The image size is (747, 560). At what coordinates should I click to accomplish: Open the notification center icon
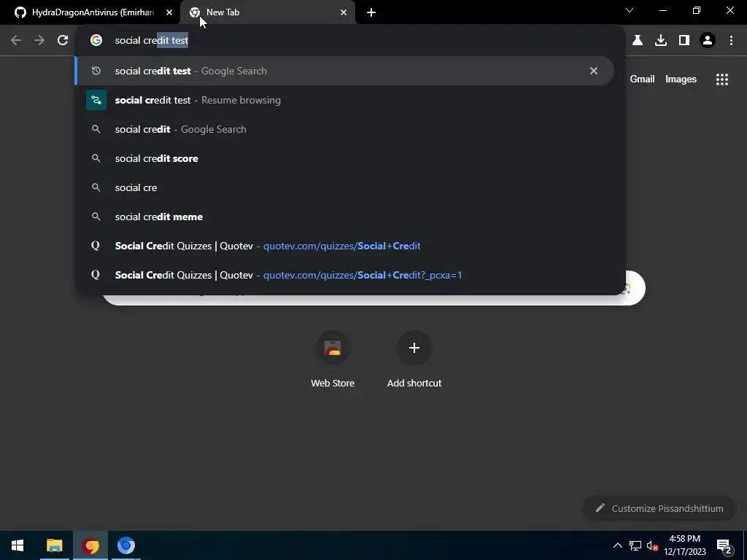pos(724,547)
